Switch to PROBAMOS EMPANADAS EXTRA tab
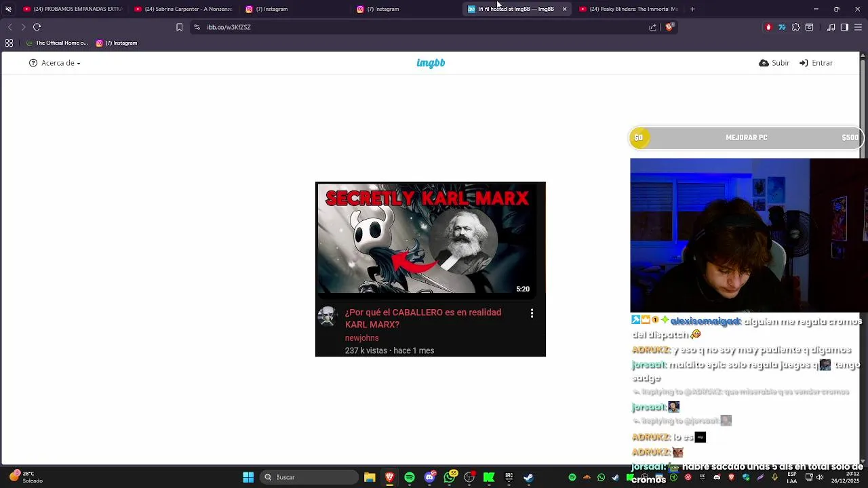This screenshot has height=488, width=868. click(x=72, y=9)
